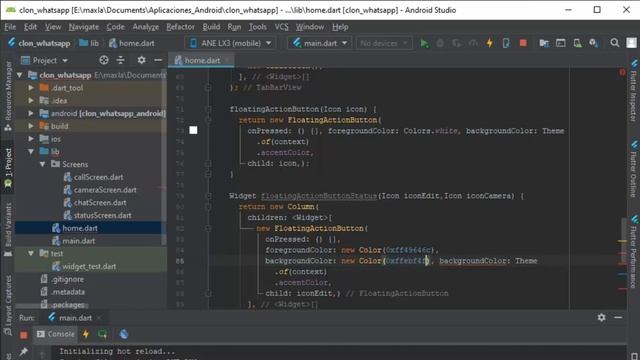Open the Flutter Inspector side tab

(x=633, y=91)
